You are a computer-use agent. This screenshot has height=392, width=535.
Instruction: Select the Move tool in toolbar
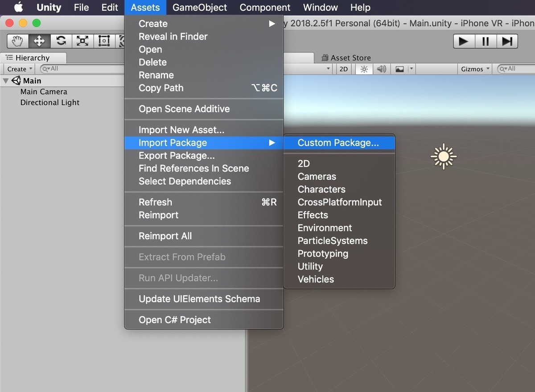39,41
